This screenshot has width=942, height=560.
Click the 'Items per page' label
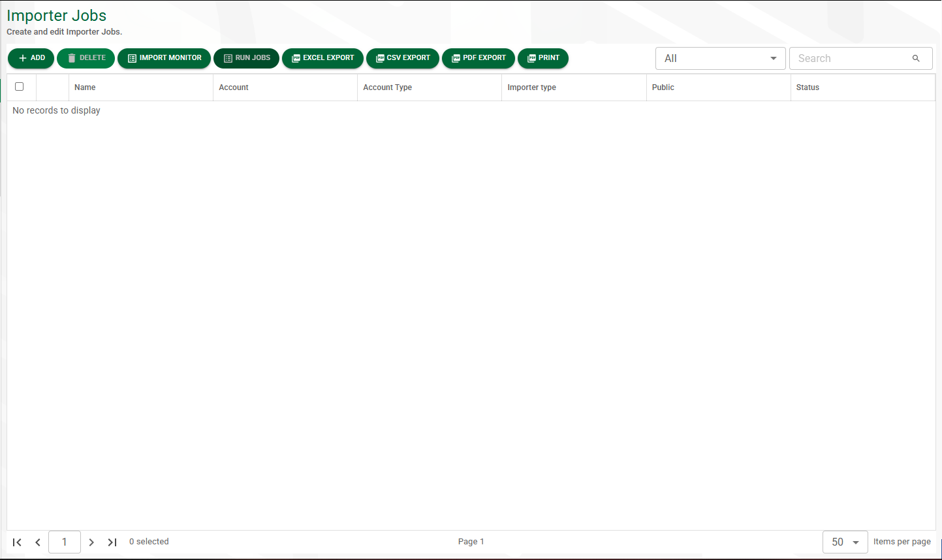click(902, 542)
